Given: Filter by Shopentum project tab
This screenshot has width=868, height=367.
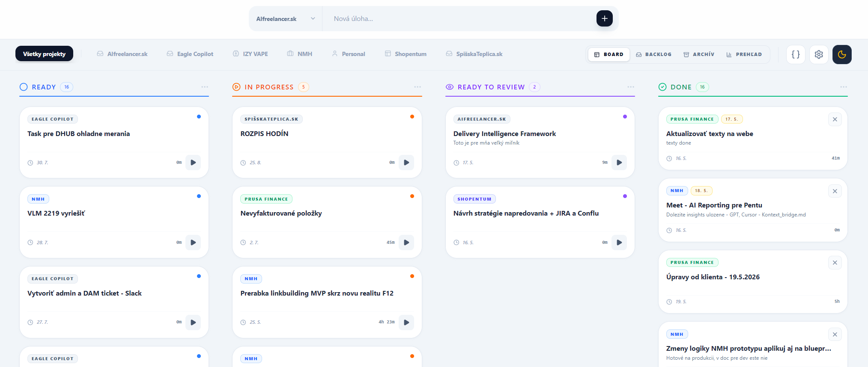Looking at the screenshot, I should 406,54.
